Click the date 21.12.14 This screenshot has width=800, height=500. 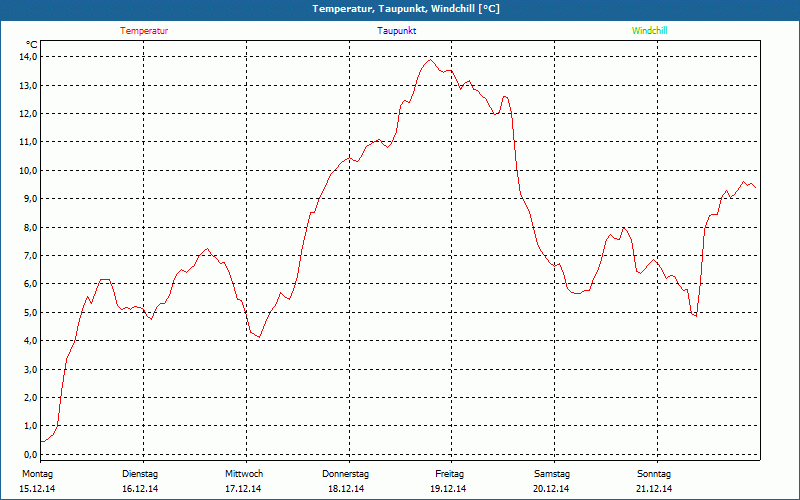coord(654,489)
